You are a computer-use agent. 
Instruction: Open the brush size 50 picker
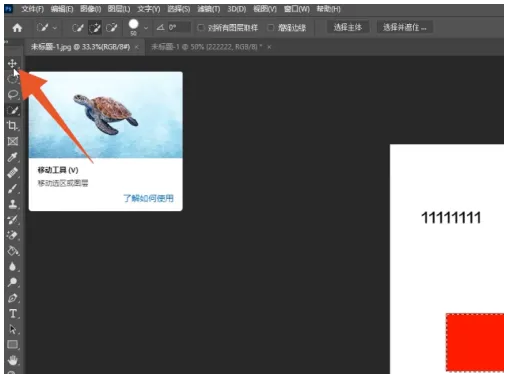click(133, 27)
